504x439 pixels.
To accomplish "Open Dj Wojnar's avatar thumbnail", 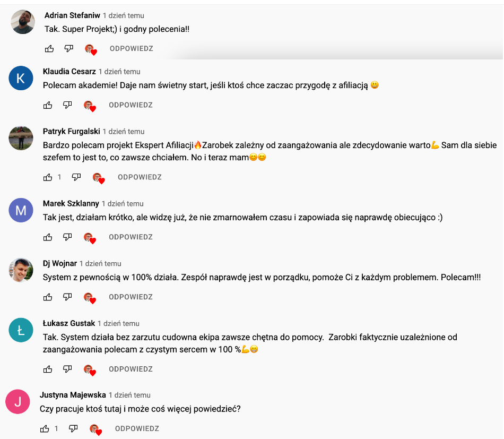I will click(x=21, y=270).
